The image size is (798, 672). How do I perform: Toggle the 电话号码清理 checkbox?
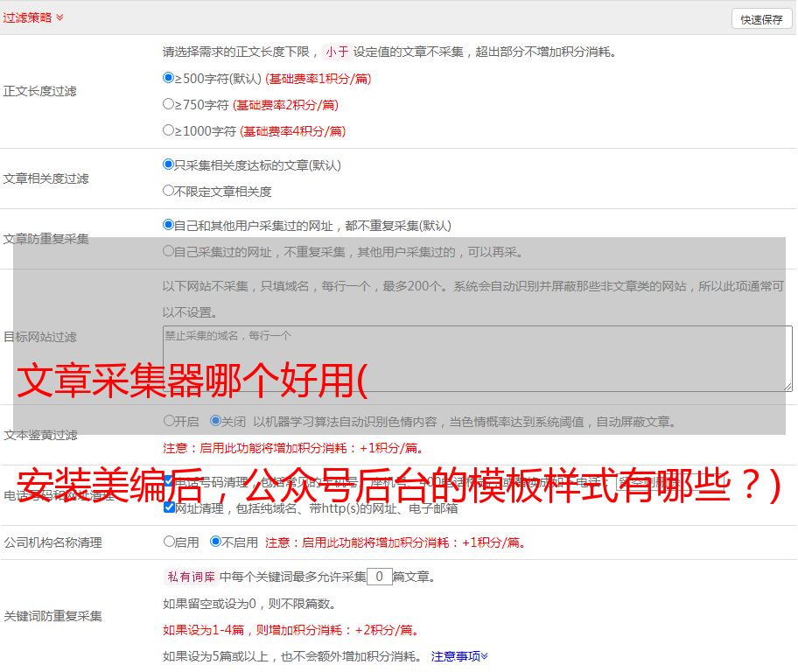169,480
